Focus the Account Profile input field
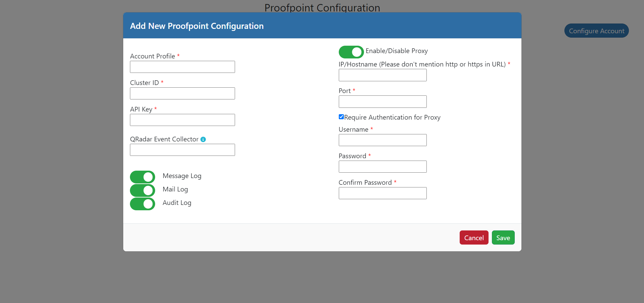This screenshot has width=644, height=303. click(182, 67)
